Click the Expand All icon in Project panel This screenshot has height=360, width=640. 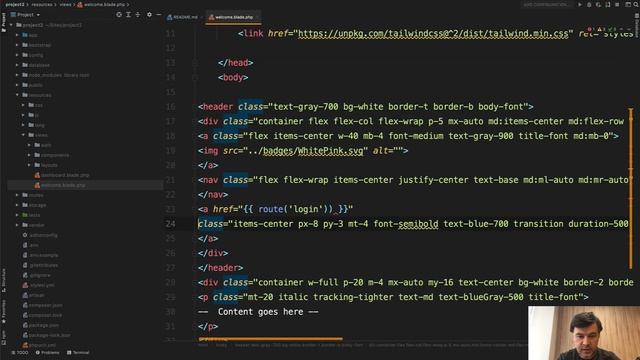click(x=128, y=15)
